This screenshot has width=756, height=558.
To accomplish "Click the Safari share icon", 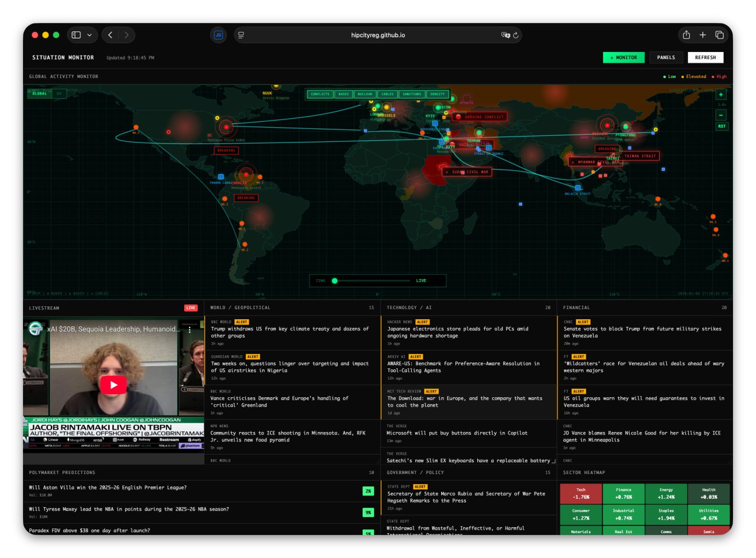I will click(686, 35).
